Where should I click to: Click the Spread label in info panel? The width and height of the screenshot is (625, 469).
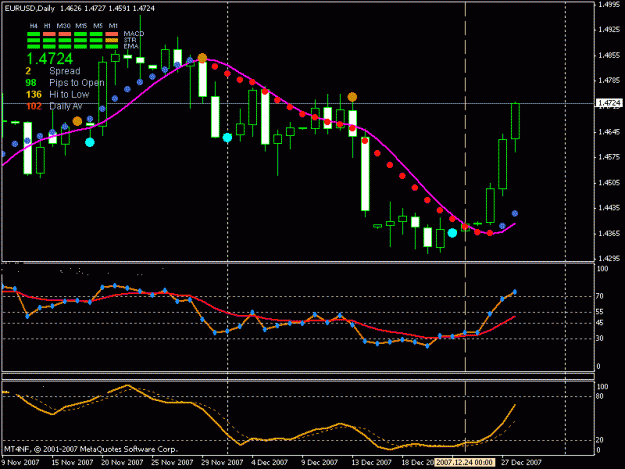tap(65, 71)
